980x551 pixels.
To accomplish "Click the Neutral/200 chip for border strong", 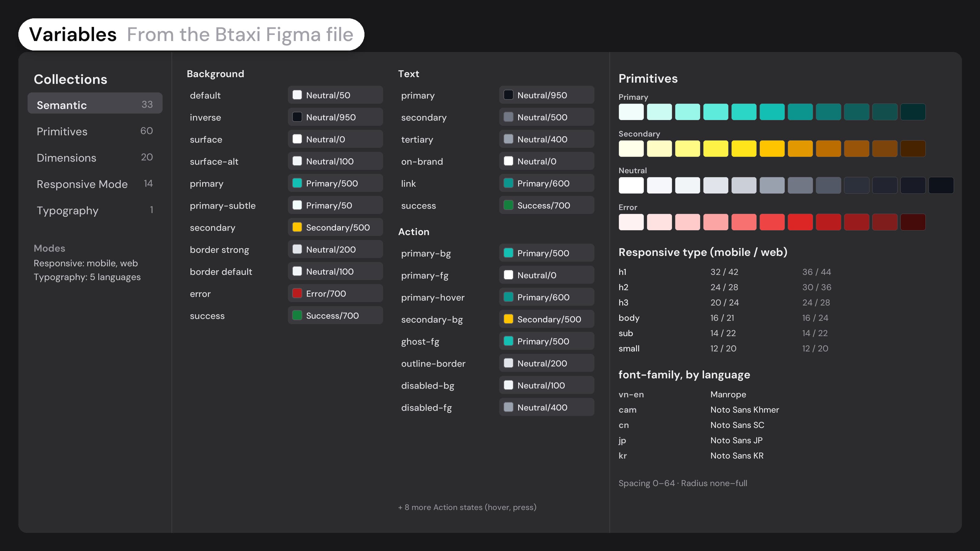I will (x=335, y=249).
